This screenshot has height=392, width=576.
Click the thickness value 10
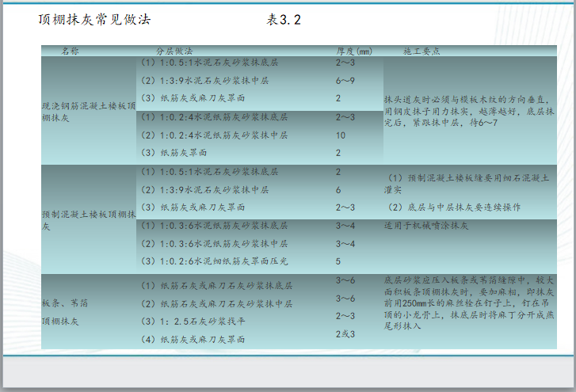pos(341,135)
